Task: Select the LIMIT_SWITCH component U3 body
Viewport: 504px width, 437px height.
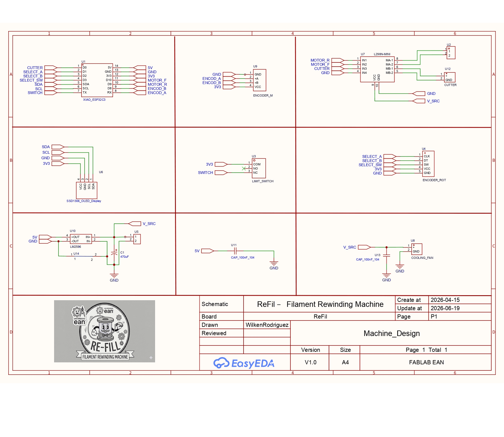Action: (x=259, y=168)
